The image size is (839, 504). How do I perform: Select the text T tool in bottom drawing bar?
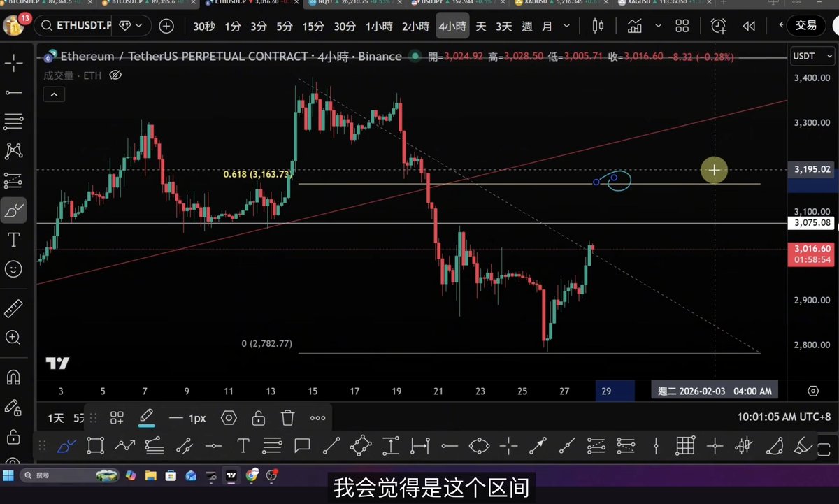click(x=243, y=445)
